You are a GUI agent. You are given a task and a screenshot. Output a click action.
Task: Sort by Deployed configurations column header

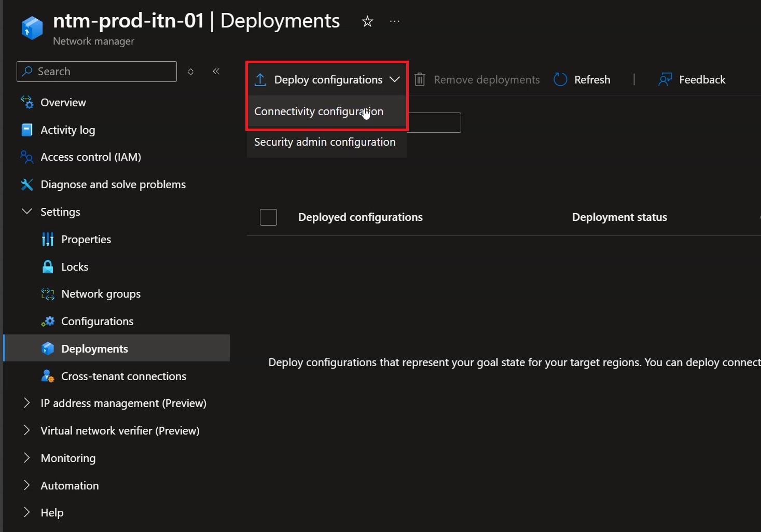pos(361,217)
